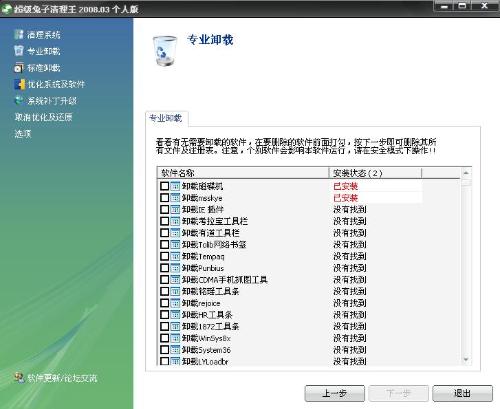Select the 卸载WinSysBx row name
The height and width of the screenshot is (409, 500).
pos(206,338)
